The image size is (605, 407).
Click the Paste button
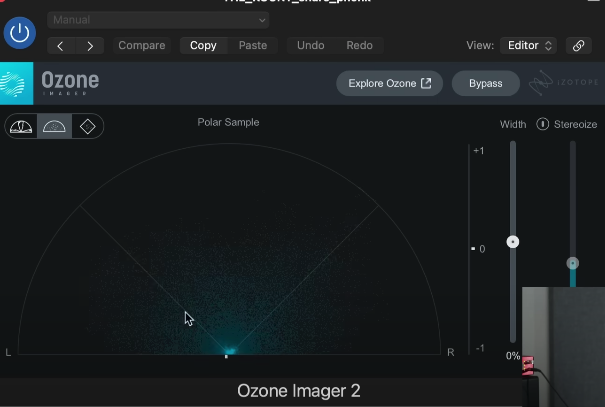pos(253,46)
